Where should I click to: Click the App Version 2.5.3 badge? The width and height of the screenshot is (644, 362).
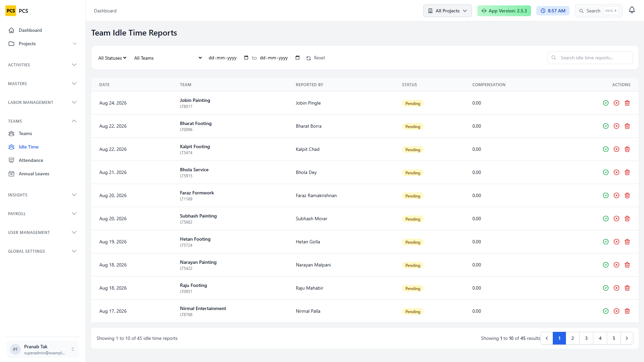504,11
